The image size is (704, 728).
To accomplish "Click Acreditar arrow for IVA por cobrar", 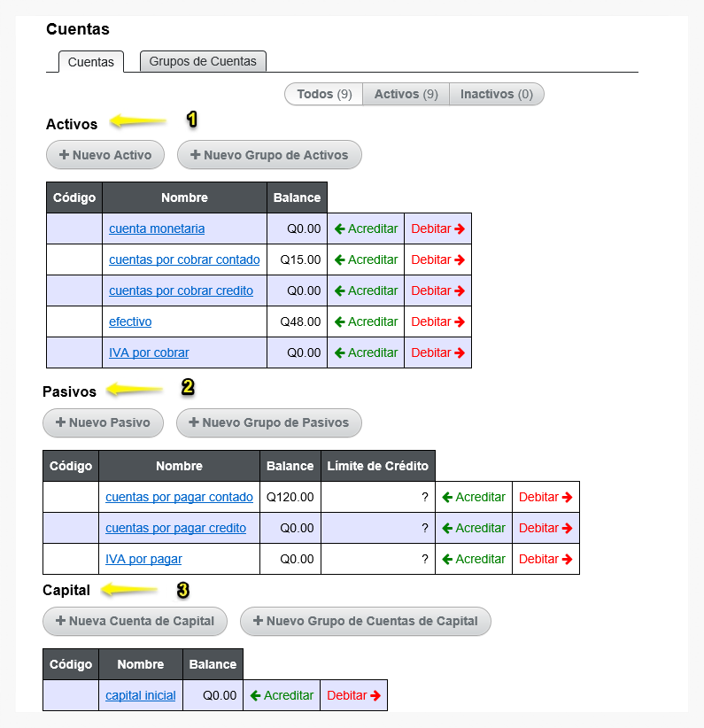I will point(339,352).
